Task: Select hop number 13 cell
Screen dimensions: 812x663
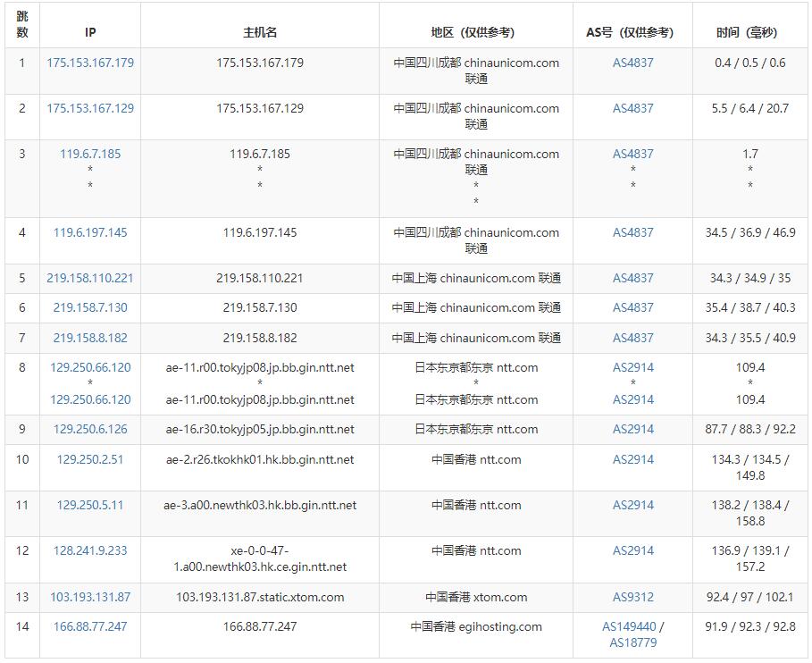Action: click(22, 597)
